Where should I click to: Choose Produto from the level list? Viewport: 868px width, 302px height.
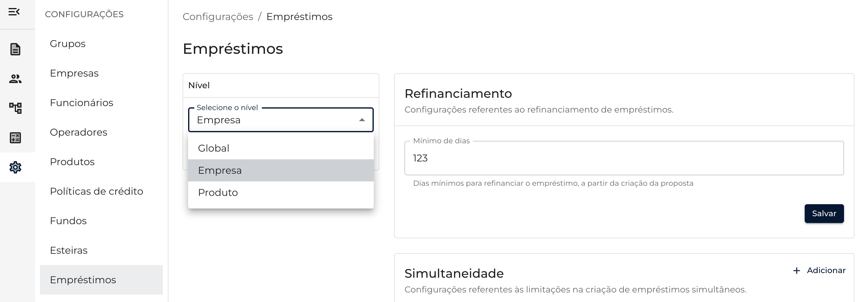coord(218,193)
